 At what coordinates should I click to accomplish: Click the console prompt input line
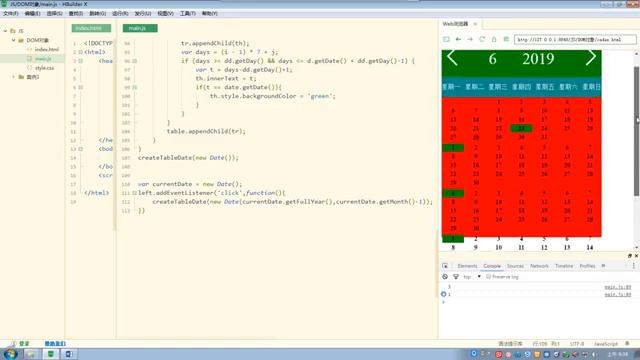click(x=539, y=302)
